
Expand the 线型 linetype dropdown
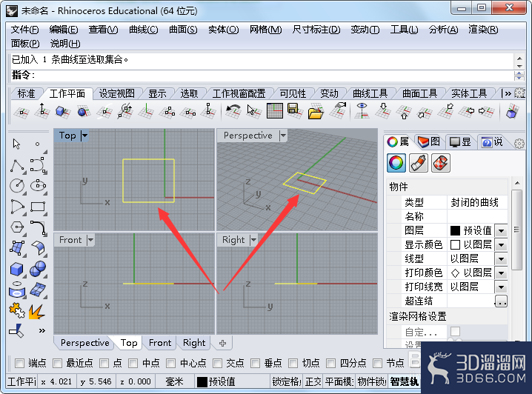(x=501, y=259)
